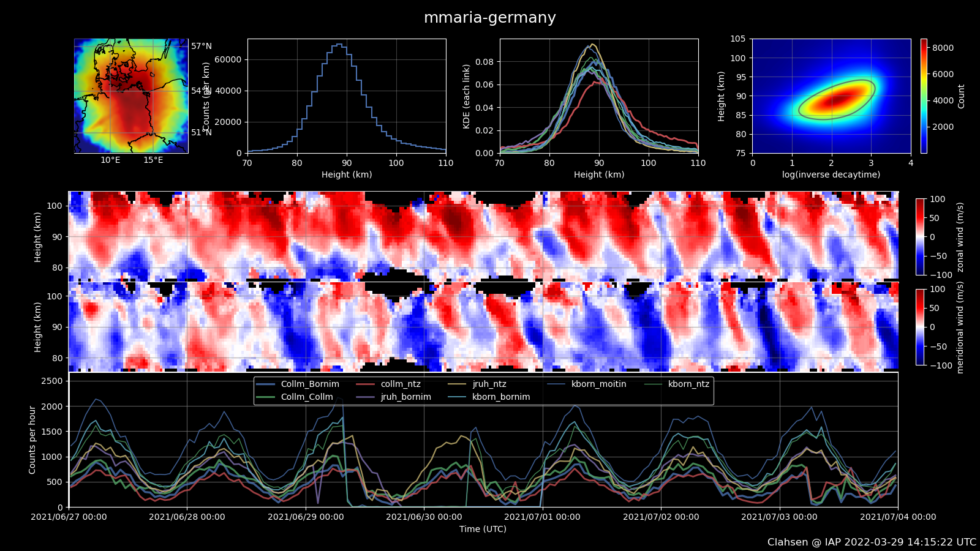The image size is (980, 551).
Task: Click the 105 height tick on density plot
Action: point(738,39)
